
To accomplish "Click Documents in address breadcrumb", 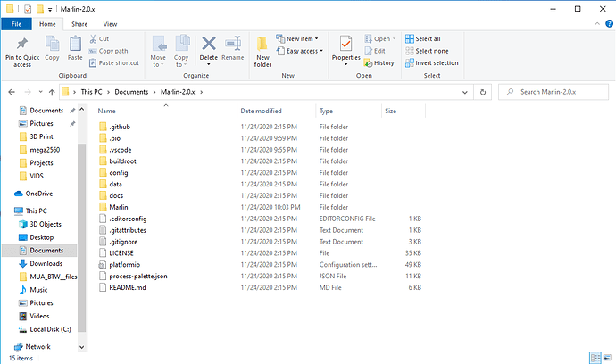I will coord(131,92).
